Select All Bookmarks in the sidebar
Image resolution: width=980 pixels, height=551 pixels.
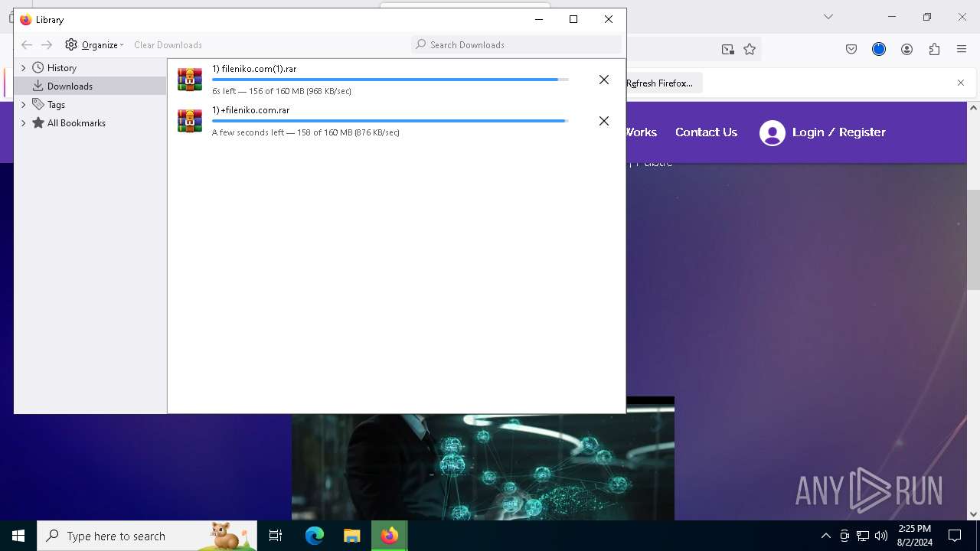76,123
